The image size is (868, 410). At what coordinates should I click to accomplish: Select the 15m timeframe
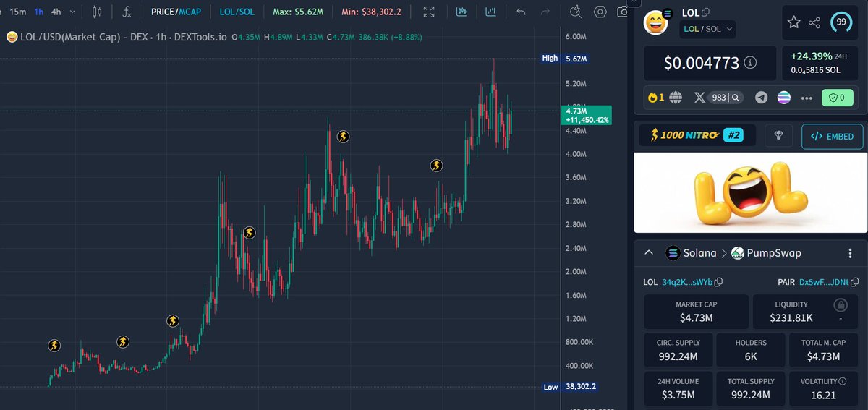coord(18,12)
